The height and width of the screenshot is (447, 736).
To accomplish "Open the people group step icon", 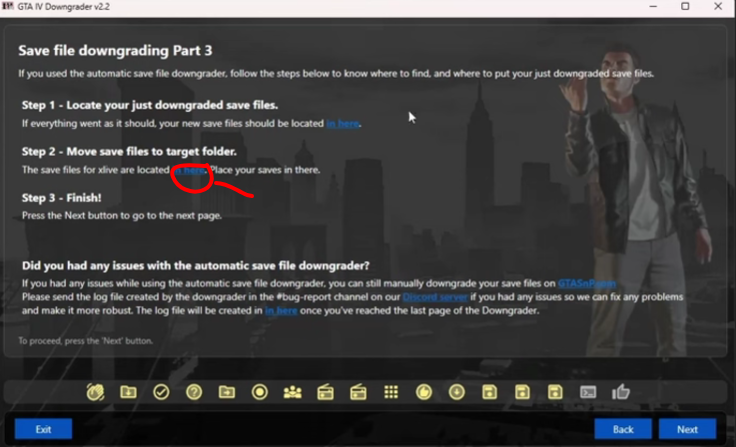I will [x=292, y=392].
